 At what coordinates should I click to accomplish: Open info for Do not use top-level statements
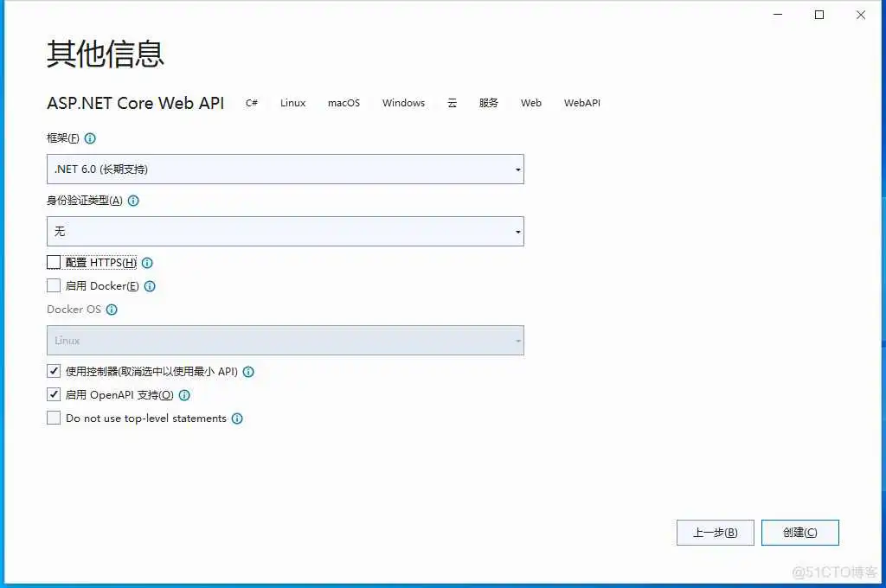coord(237,418)
